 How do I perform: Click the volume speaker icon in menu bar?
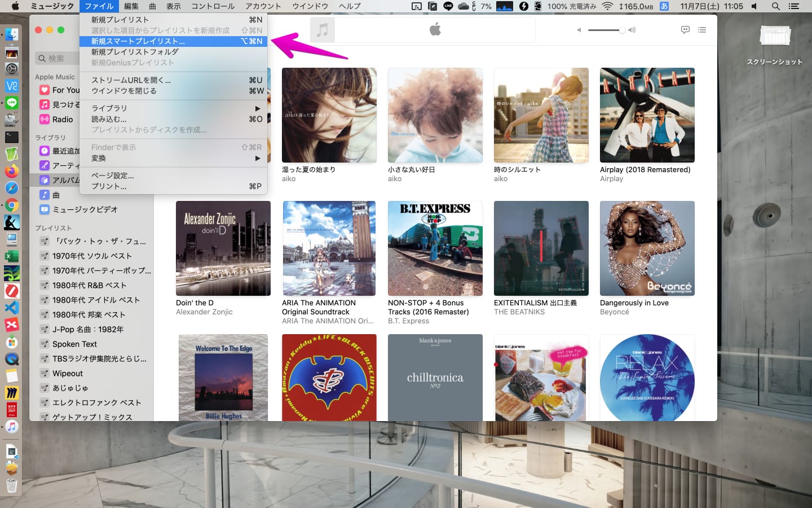pos(754,6)
